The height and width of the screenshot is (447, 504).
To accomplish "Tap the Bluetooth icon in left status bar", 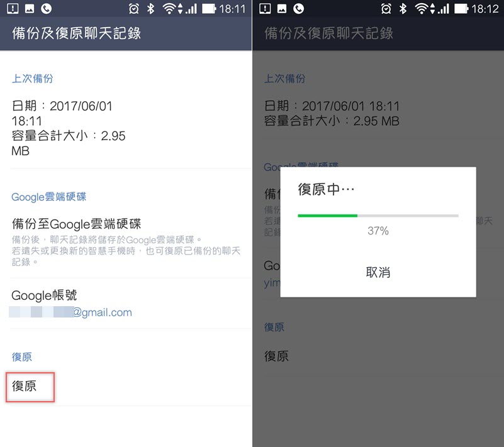I will (x=150, y=9).
